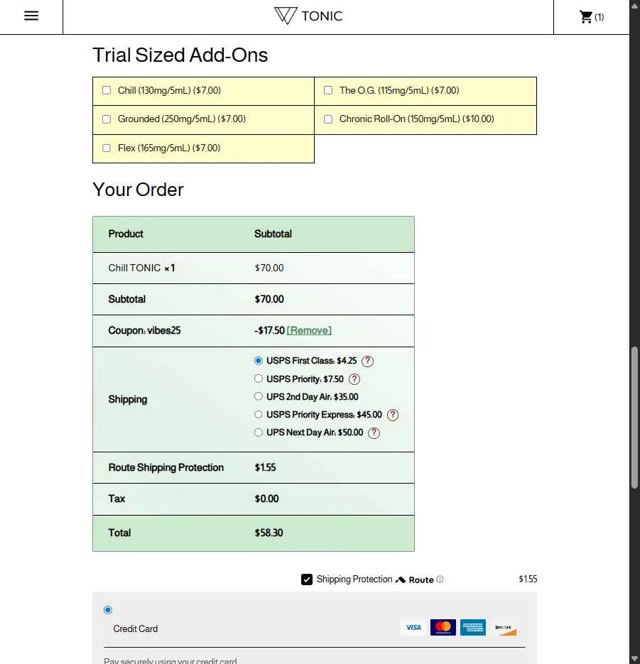Click the -$17.50 coupon discount
Viewport: 640px width, 664px height.
269,330
